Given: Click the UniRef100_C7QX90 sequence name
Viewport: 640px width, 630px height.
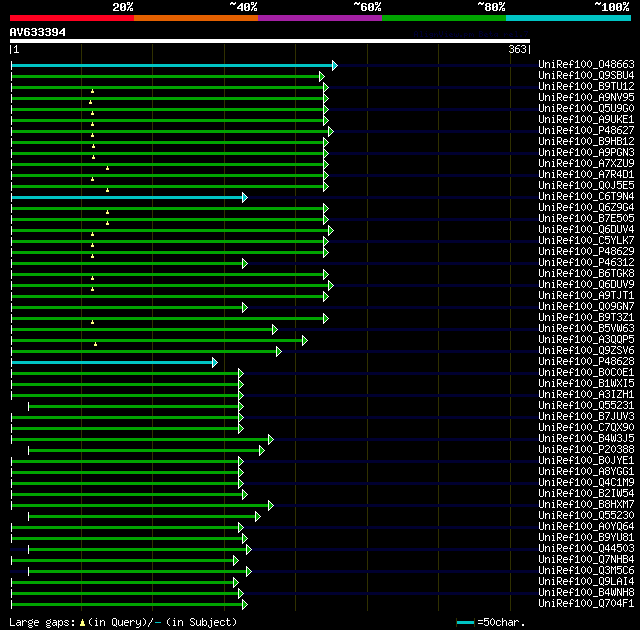Looking at the screenshot, I should click(x=586, y=427).
